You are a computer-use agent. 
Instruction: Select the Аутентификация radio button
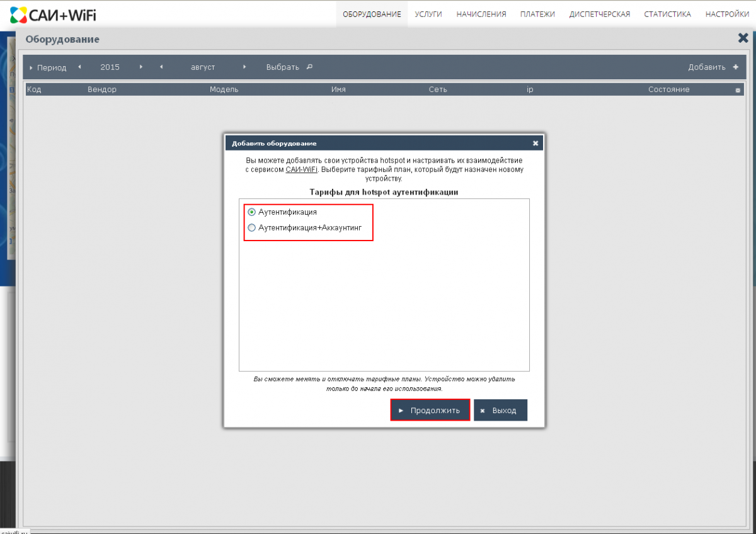[x=252, y=212]
